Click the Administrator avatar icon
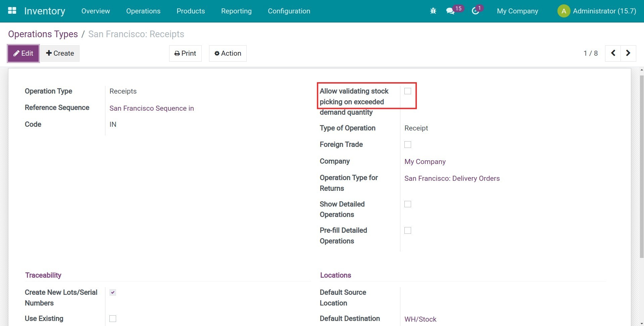This screenshot has height=326, width=644. point(563,11)
